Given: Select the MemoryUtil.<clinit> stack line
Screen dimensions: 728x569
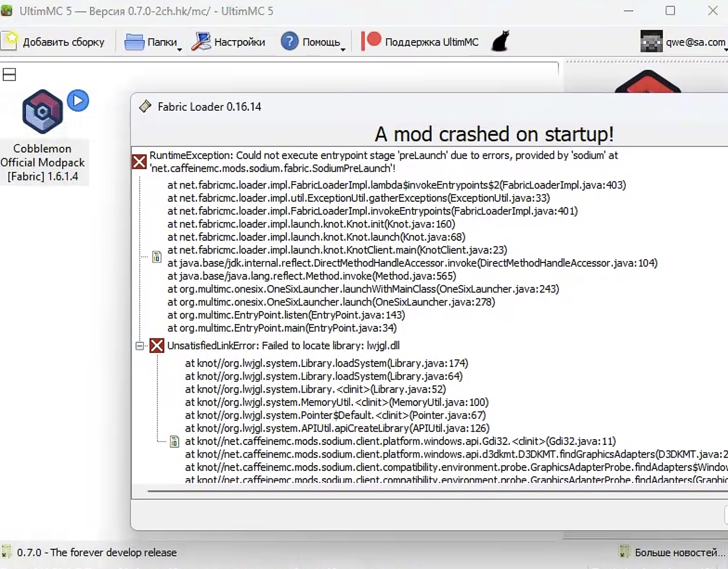Looking at the screenshot, I should [337, 402].
